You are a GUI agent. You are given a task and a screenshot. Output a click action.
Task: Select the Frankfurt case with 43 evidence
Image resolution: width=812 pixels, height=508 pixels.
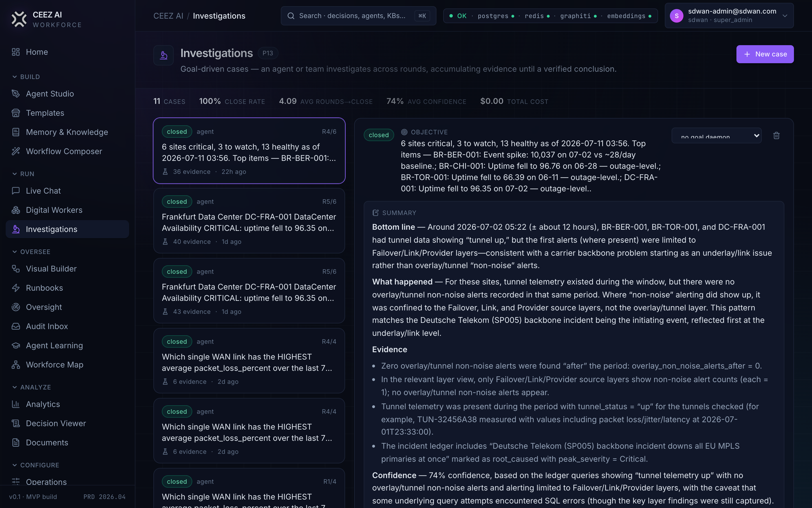click(249, 291)
